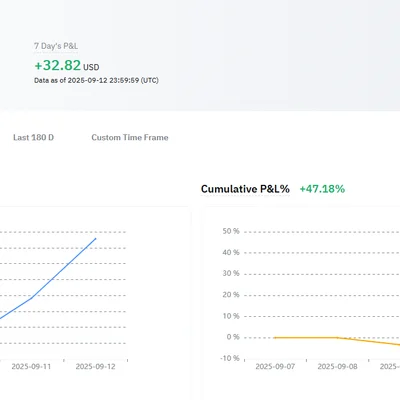Click the blue line endpoint at 2025-09-12
Screen dimensions: 400x400
pyautogui.click(x=96, y=238)
